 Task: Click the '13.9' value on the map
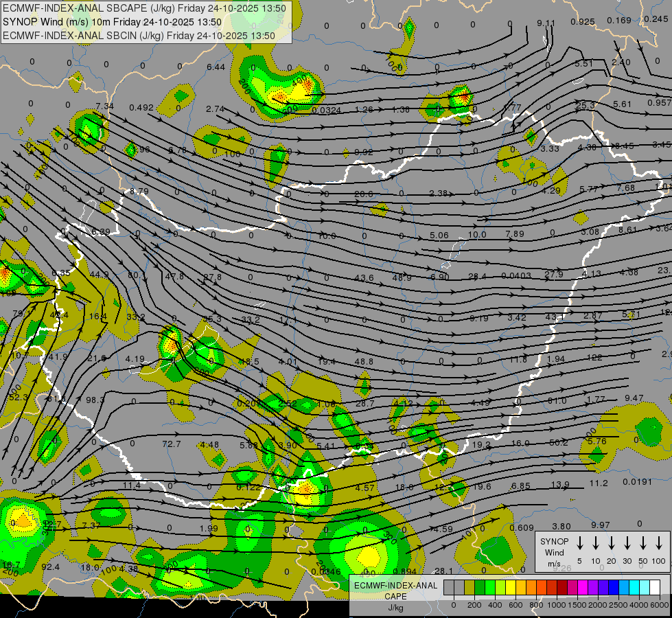pyautogui.click(x=560, y=485)
